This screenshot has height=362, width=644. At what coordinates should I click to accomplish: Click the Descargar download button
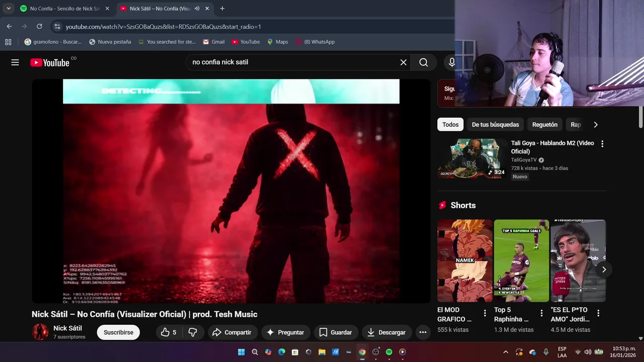pos(387,332)
